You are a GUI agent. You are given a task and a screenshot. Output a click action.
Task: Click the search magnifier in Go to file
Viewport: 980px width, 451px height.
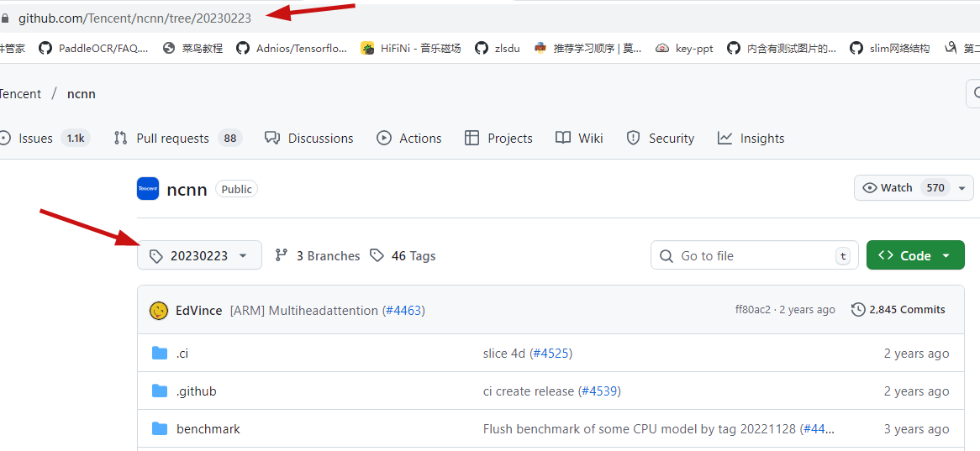click(667, 256)
